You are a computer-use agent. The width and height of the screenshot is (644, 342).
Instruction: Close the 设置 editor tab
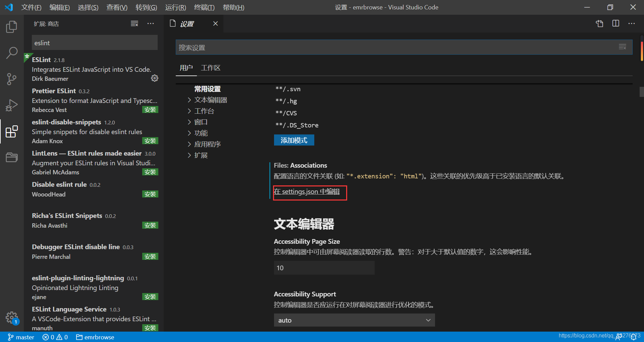point(215,23)
